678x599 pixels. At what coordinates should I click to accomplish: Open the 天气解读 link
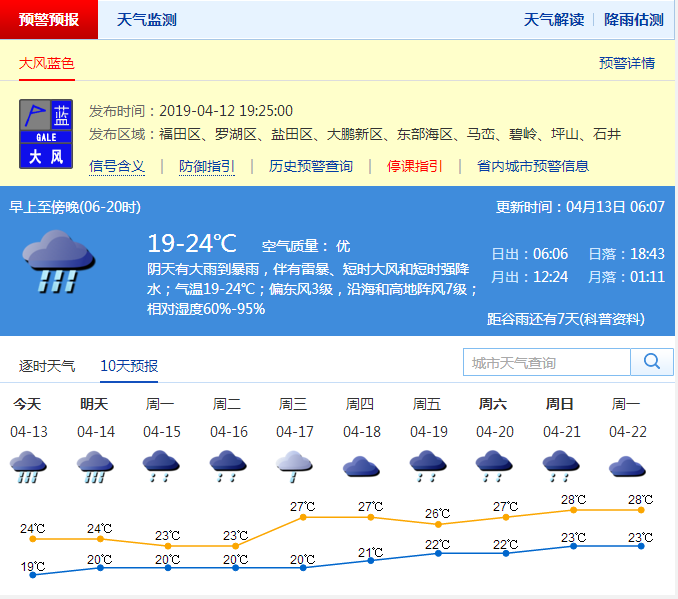(554, 19)
